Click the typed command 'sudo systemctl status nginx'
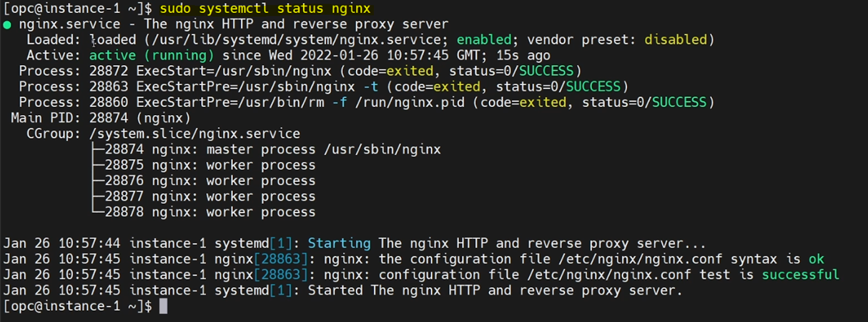 tap(265, 9)
